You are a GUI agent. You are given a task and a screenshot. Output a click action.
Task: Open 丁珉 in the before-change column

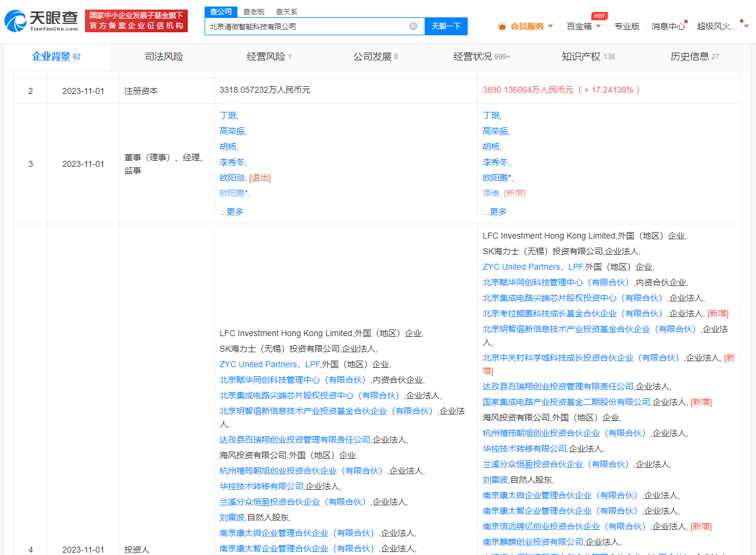(x=228, y=115)
